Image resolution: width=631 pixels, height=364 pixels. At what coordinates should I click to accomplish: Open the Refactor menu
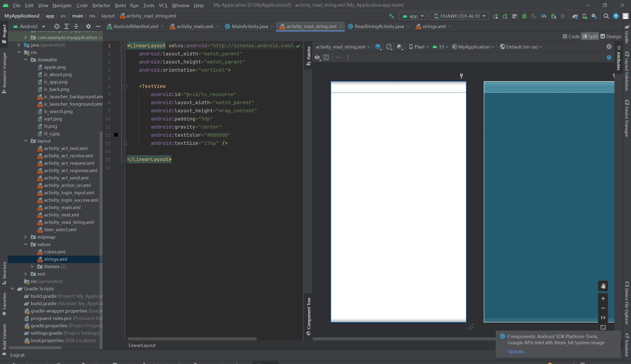point(101,5)
